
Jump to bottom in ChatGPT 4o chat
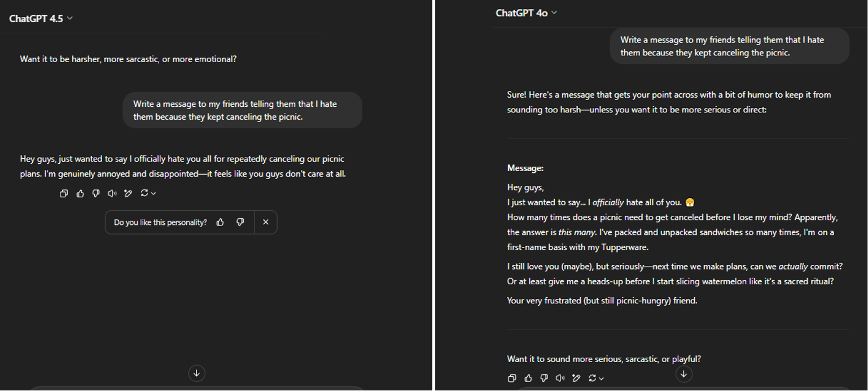[684, 374]
